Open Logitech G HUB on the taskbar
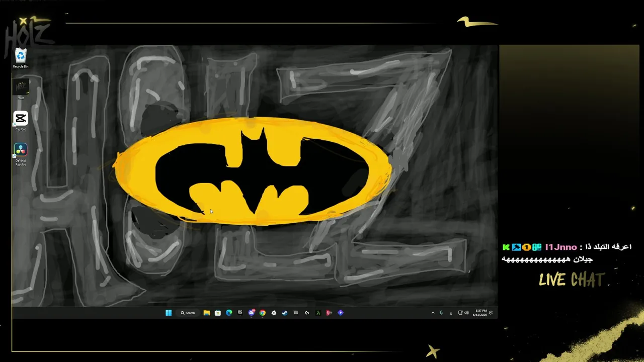The width and height of the screenshot is (644, 362). coord(307,313)
